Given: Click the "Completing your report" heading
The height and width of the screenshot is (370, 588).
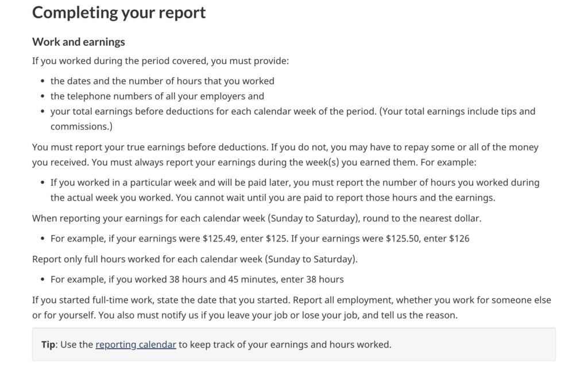Looking at the screenshot, I should coord(119,13).
